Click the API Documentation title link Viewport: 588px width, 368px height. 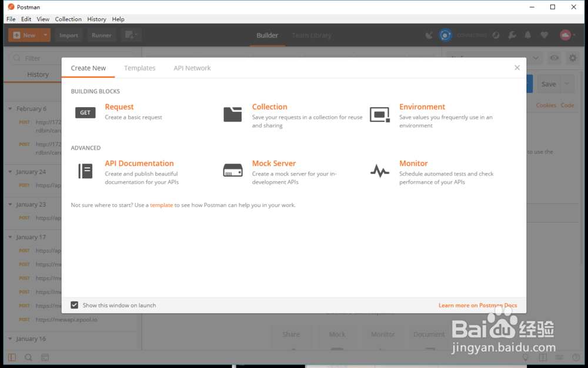(x=139, y=163)
